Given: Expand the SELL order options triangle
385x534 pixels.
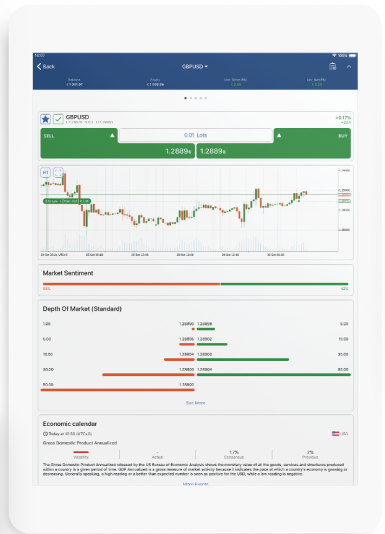Looking at the screenshot, I should (112, 136).
